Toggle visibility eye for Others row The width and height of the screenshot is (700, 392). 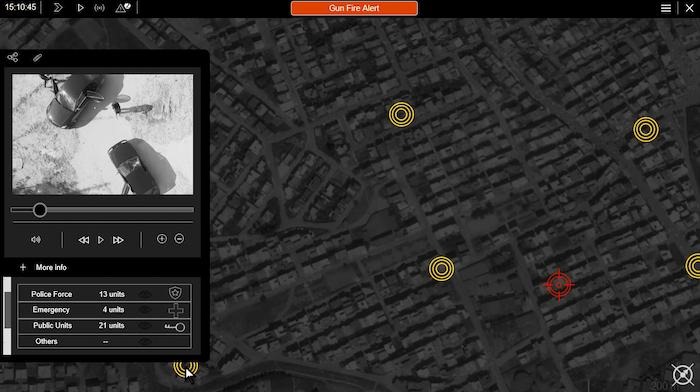point(144,342)
